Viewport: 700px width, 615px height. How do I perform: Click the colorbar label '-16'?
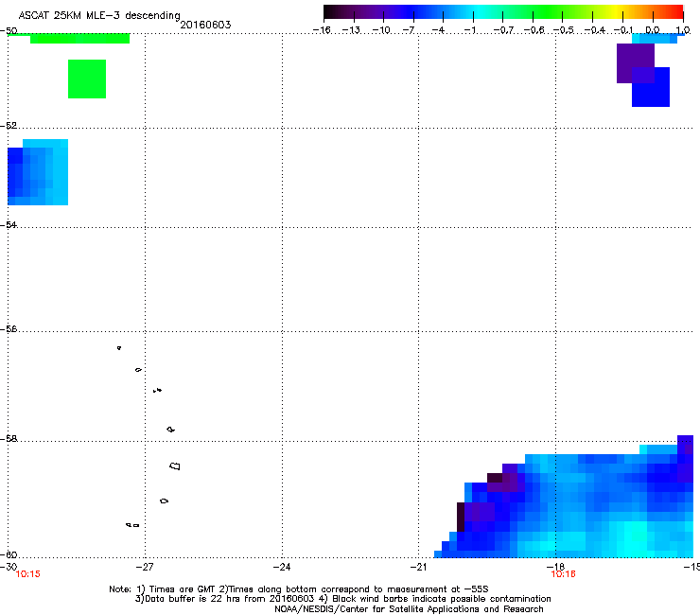pos(322,30)
